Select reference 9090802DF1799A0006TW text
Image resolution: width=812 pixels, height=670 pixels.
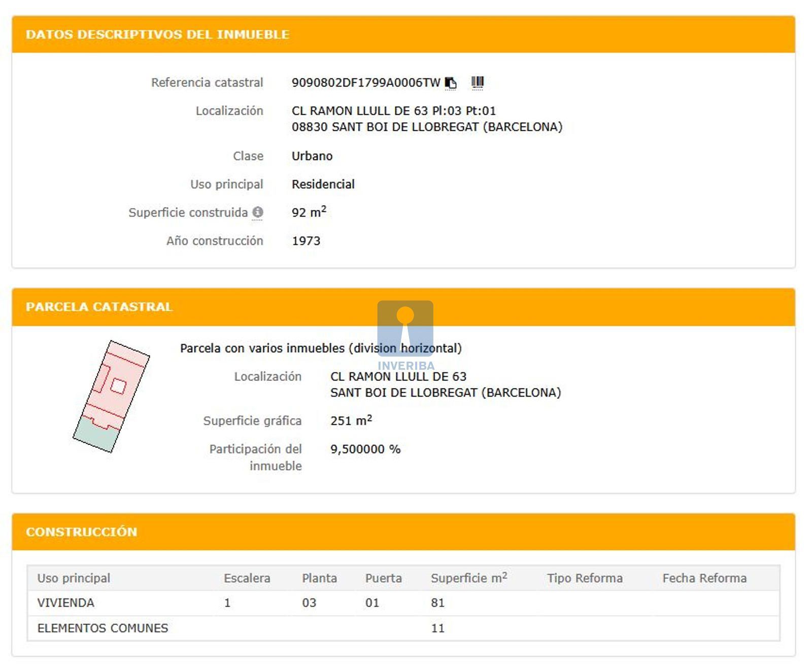click(x=366, y=83)
